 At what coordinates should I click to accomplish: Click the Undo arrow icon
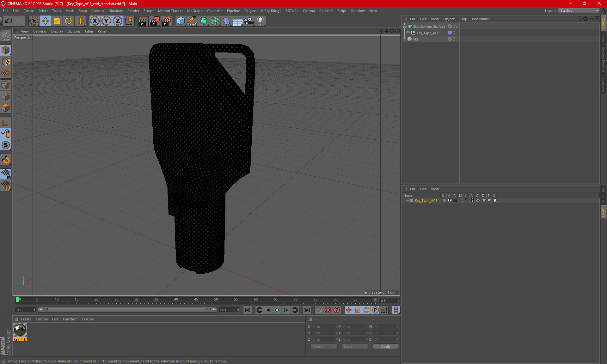coord(9,21)
